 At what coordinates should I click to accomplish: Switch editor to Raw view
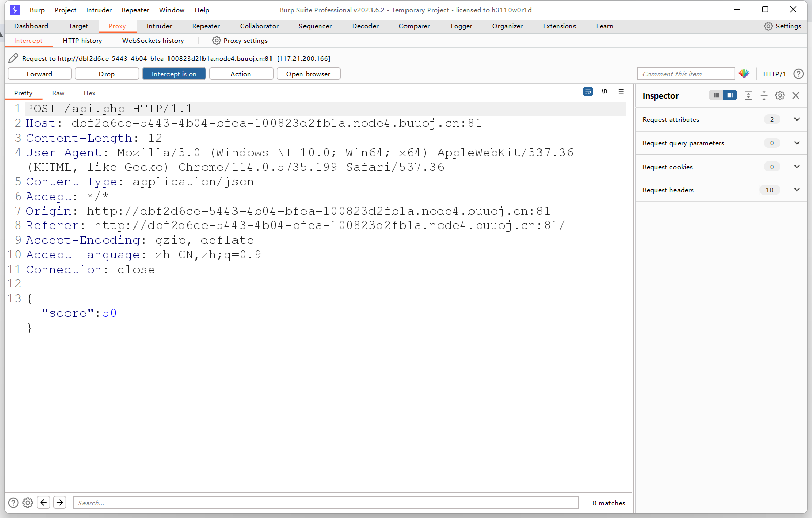58,93
